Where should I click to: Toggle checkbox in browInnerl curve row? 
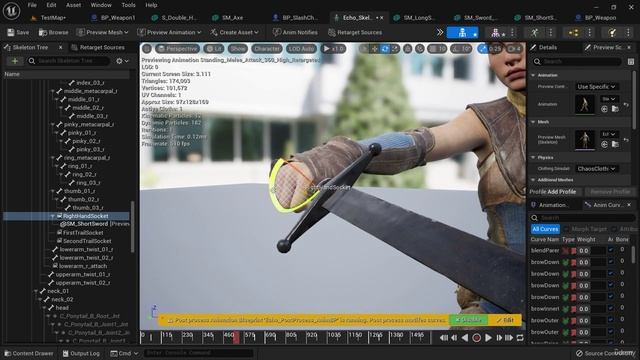(611, 309)
